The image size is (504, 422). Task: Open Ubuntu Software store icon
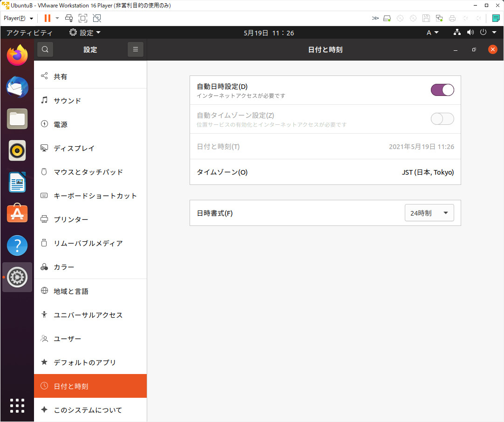pos(17,213)
